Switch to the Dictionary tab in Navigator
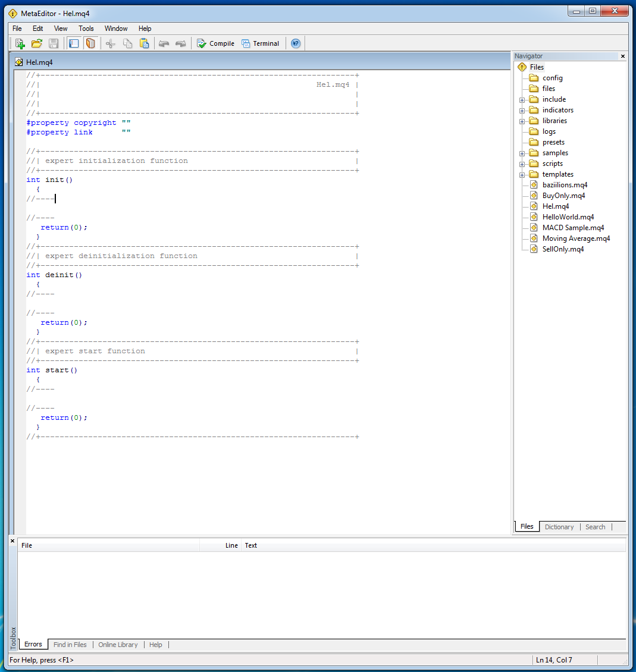Screen dimensions: 636x672 [x=559, y=527]
